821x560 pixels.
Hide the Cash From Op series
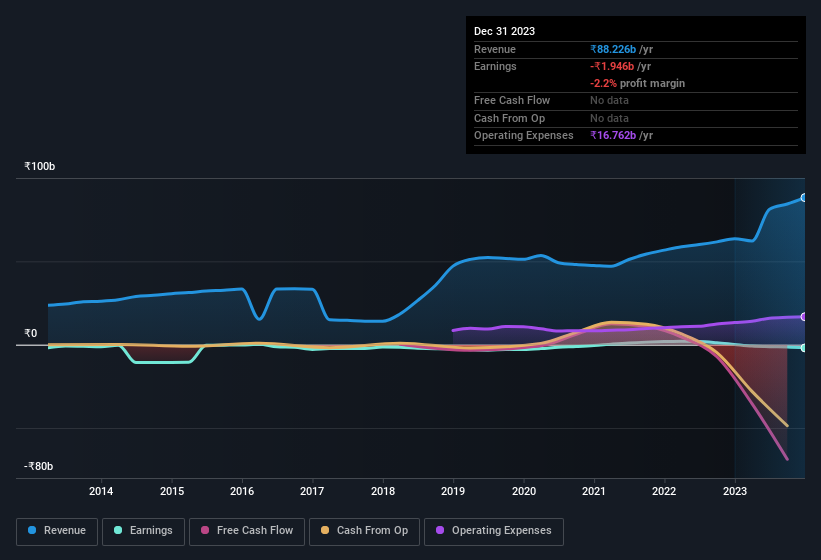tap(364, 531)
